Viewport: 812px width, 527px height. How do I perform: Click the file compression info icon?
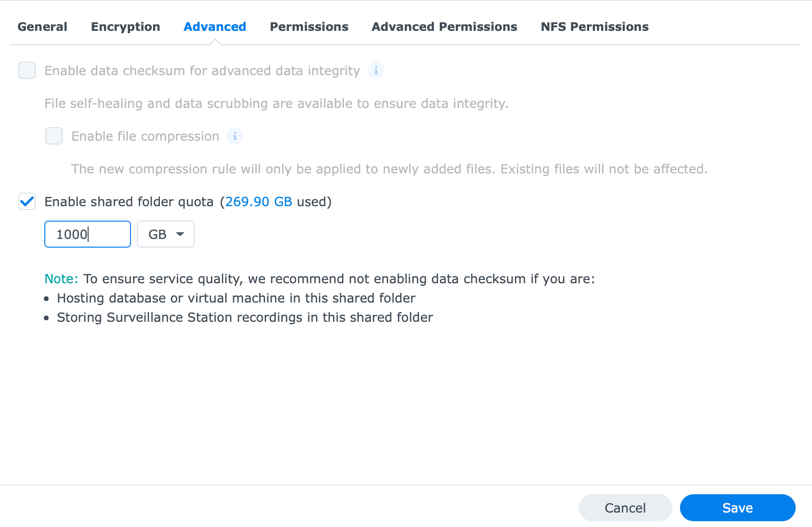click(235, 136)
